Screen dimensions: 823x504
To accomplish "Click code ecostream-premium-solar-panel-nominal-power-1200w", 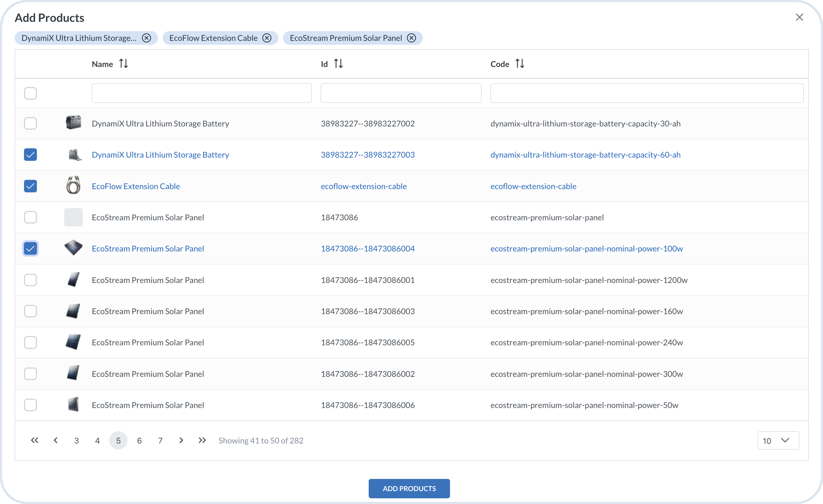I will (589, 280).
